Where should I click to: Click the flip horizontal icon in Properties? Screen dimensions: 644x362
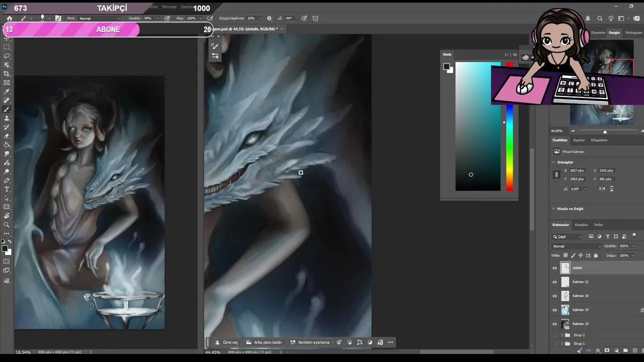(603, 189)
